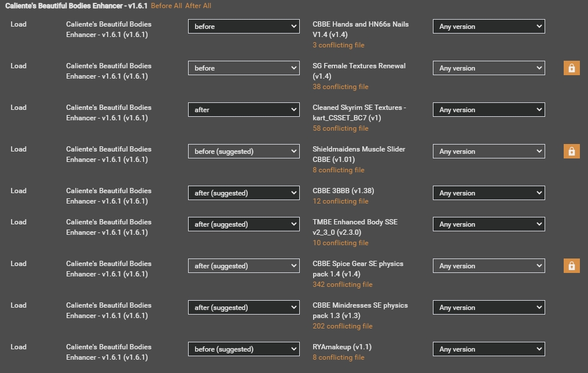The height and width of the screenshot is (373, 588).
Task: Open the Any version dropdown for CBBE Hands
Action: point(488,26)
